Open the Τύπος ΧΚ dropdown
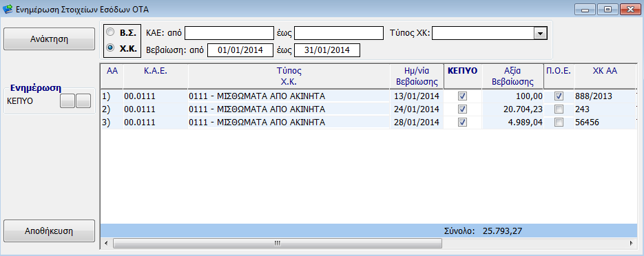The width and height of the screenshot is (644, 256). tap(541, 33)
